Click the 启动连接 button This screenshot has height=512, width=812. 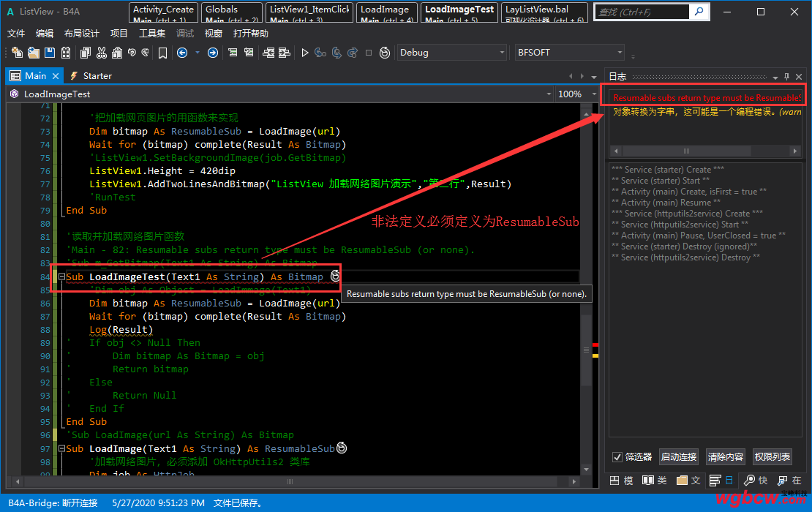coord(679,456)
